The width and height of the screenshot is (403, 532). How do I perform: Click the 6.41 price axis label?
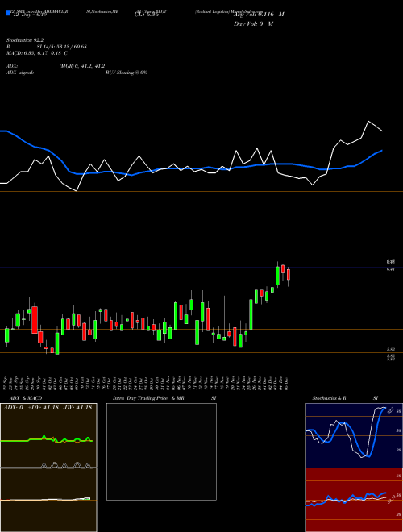click(390, 269)
